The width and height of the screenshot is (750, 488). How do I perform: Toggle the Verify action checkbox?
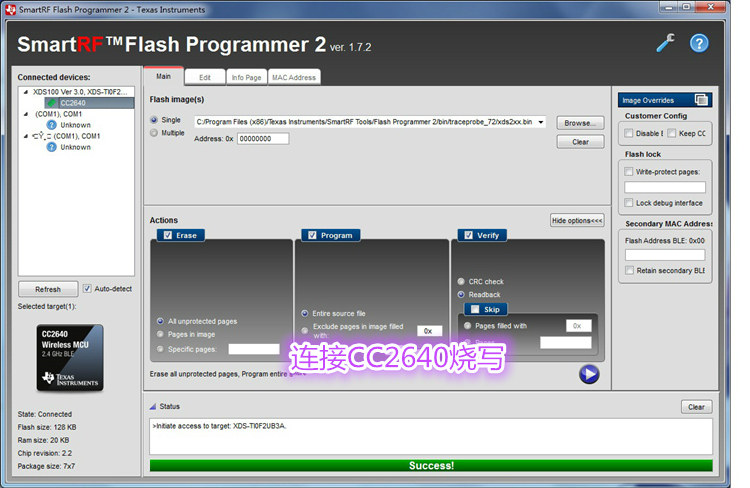point(469,235)
